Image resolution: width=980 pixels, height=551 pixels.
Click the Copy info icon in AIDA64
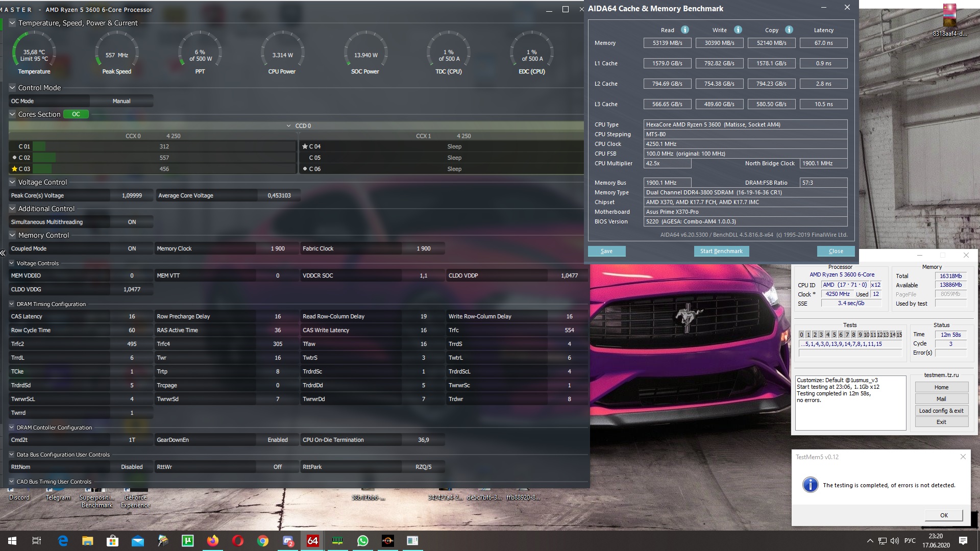(789, 30)
